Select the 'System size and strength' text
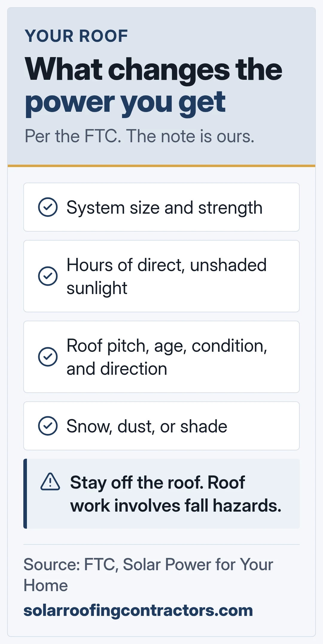 [164, 208]
